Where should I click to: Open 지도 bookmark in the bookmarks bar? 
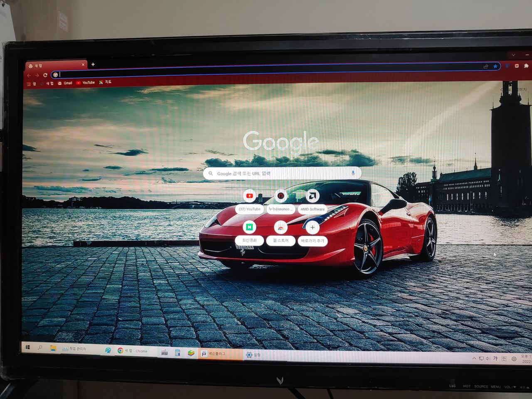105,82
